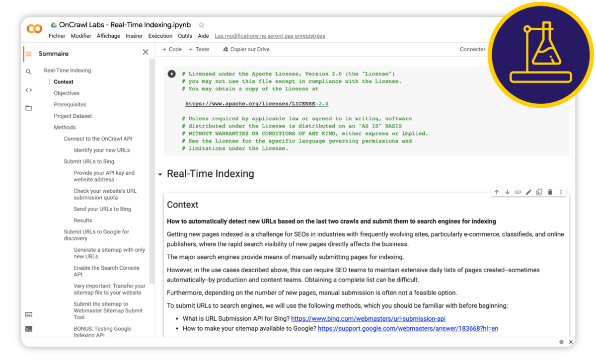Open the Bing URL submission API link
Viewport: 596px width, 364px height.
pos(368,318)
